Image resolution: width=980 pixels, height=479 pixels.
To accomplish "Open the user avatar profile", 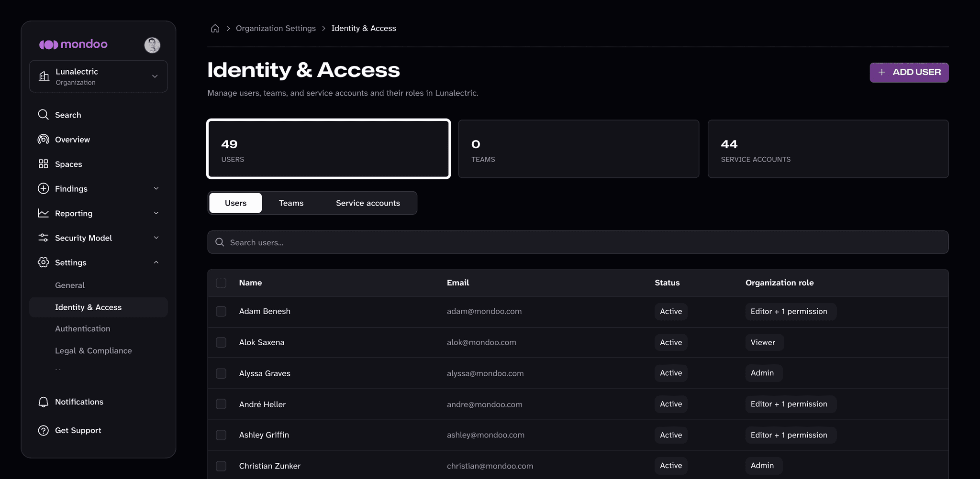I will (152, 45).
